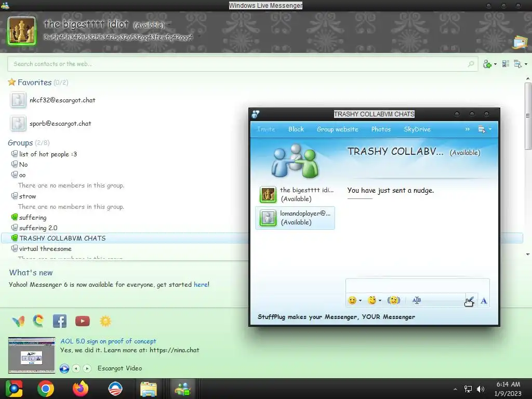Click the 'here' link for Yahoo! Messenger 6

pyautogui.click(x=201, y=284)
